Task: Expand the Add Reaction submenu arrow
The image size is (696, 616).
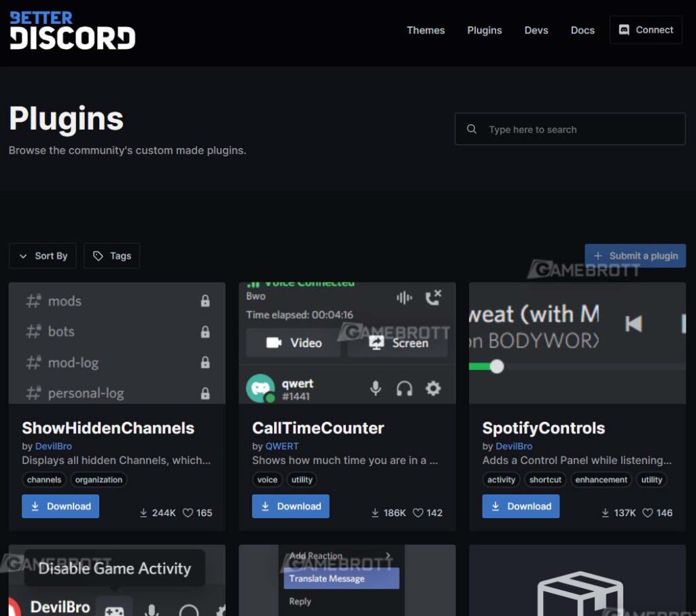Action: tap(387, 556)
